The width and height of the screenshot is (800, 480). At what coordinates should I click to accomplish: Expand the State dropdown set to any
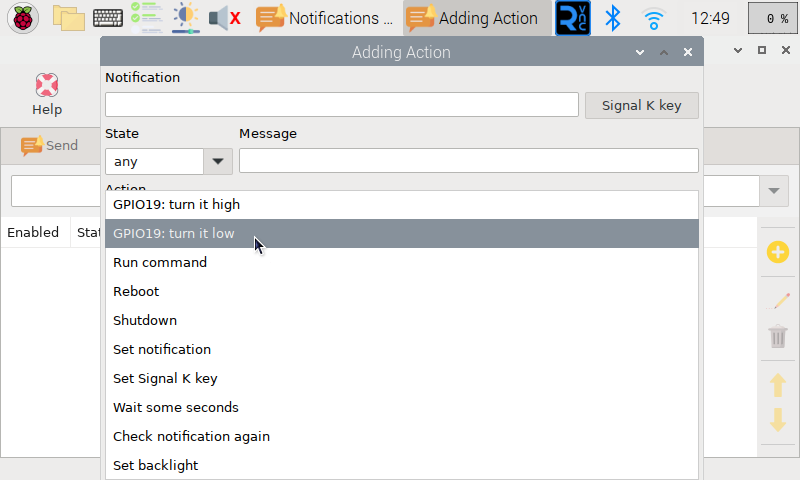coord(218,161)
